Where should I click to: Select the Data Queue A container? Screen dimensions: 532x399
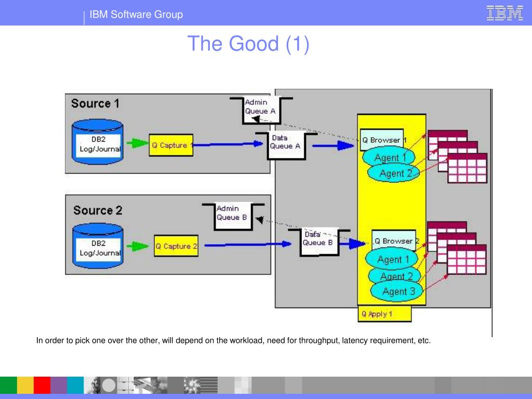(286, 146)
